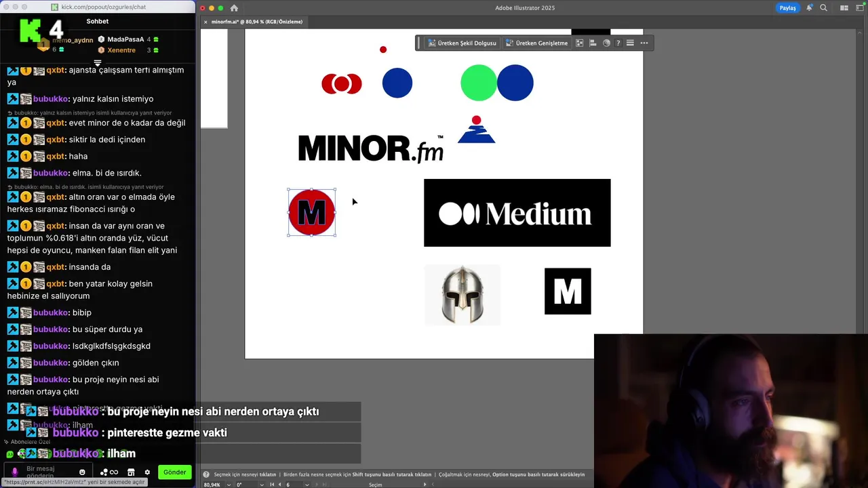This screenshot has height=488, width=868.
Task: Click the recolor wheel icon in the contextual bar
Action: click(606, 43)
